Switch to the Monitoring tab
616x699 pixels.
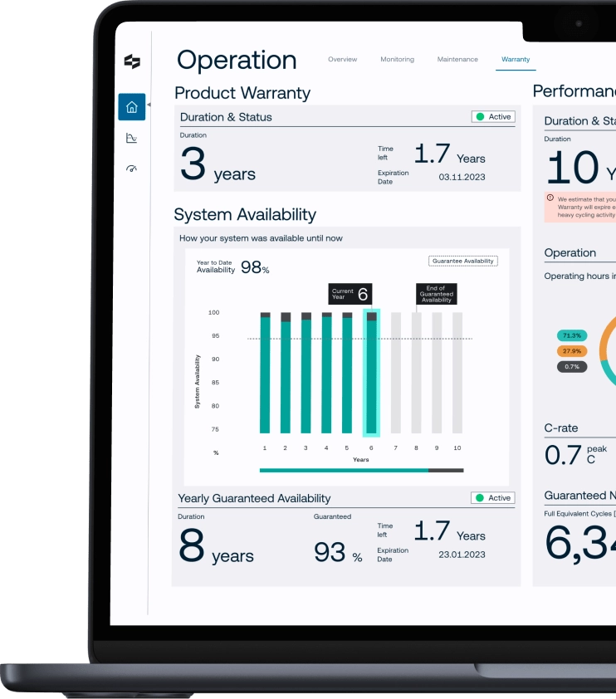tap(397, 59)
